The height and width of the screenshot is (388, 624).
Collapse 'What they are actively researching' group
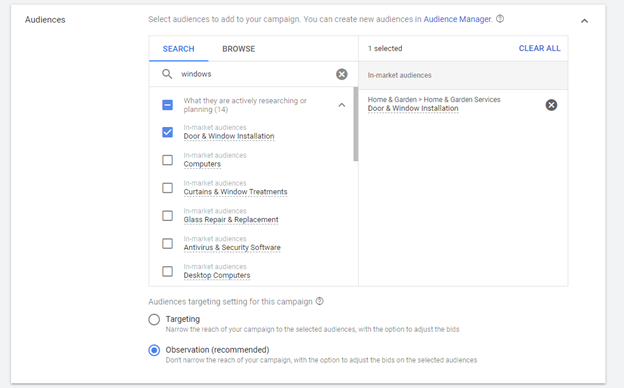tap(341, 105)
